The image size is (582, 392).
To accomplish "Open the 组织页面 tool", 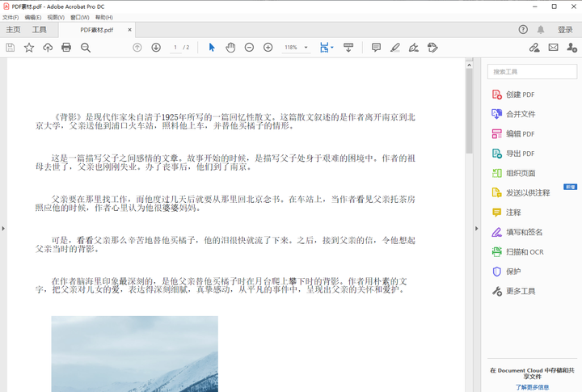I will click(513, 173).
